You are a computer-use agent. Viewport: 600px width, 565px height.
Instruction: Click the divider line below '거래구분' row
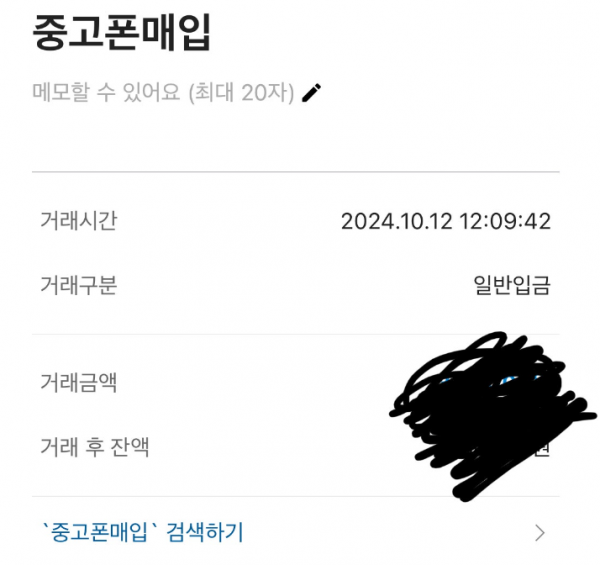pos(296,334)
